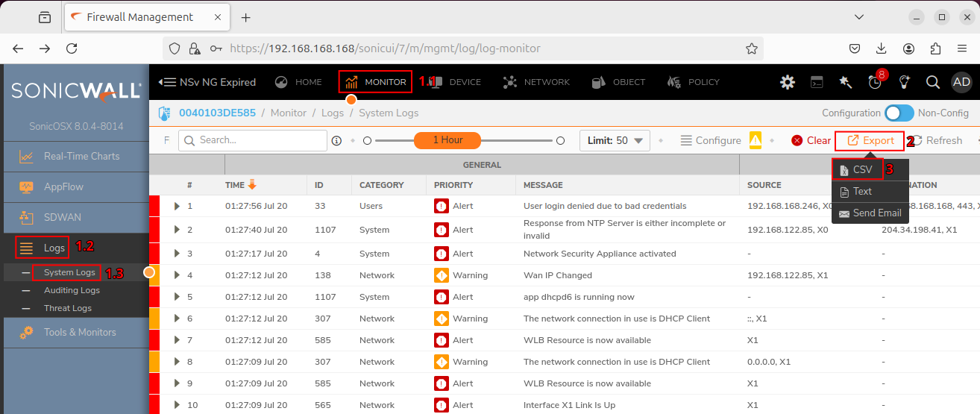Open the HOME tab
The height and width of the screenshot is (414, 980).
(298, 82)
